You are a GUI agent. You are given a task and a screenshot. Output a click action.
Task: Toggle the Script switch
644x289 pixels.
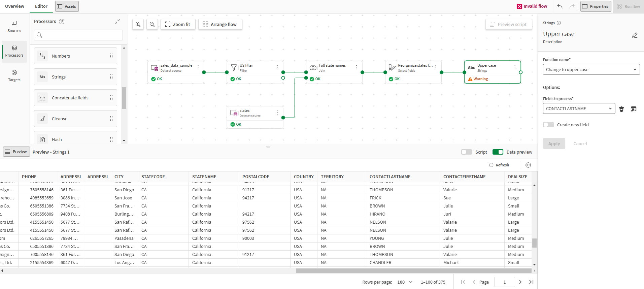pos(467,152)
